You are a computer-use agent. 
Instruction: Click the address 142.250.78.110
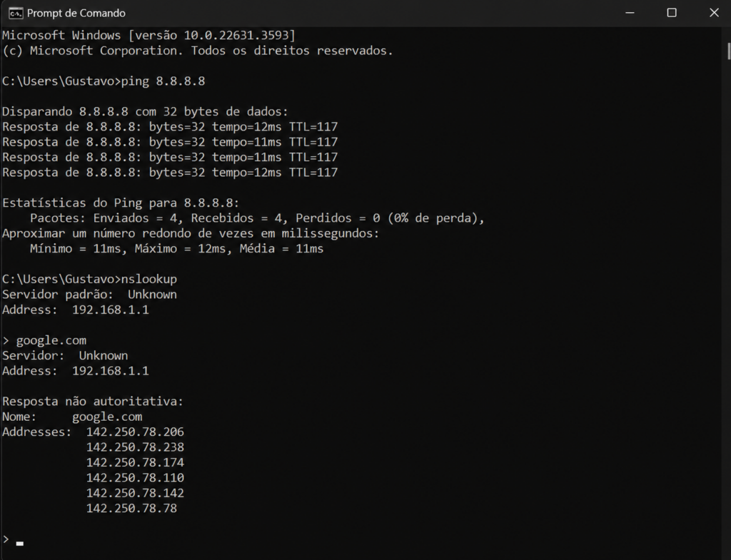pos(135,478)
